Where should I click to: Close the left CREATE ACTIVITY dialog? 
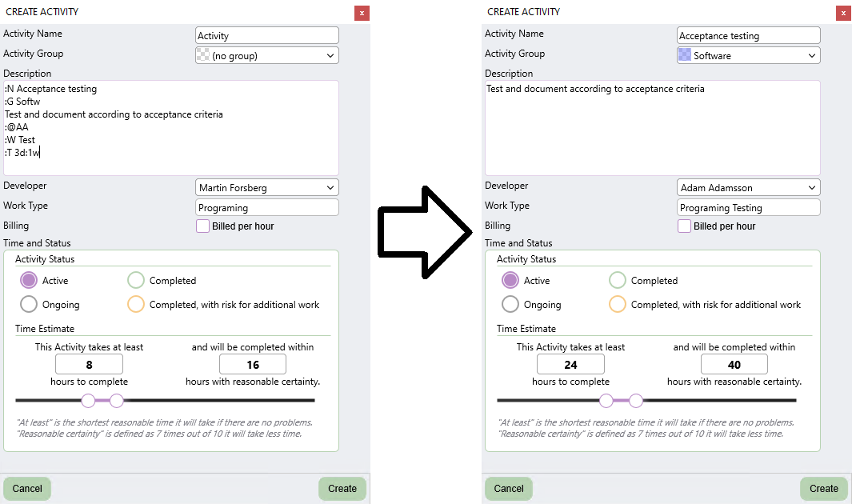(x=362, y=12)
